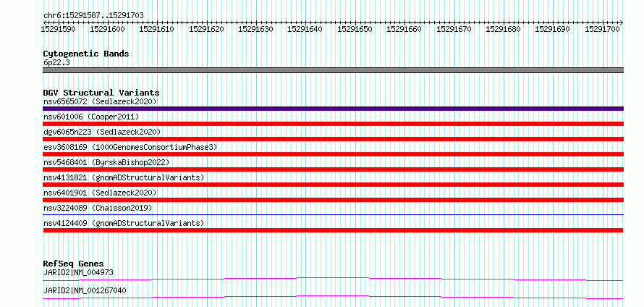This screenshot has width=644, height=307.
Task: Click the red nsv4124409 variant bar
Action: (333, 230)
